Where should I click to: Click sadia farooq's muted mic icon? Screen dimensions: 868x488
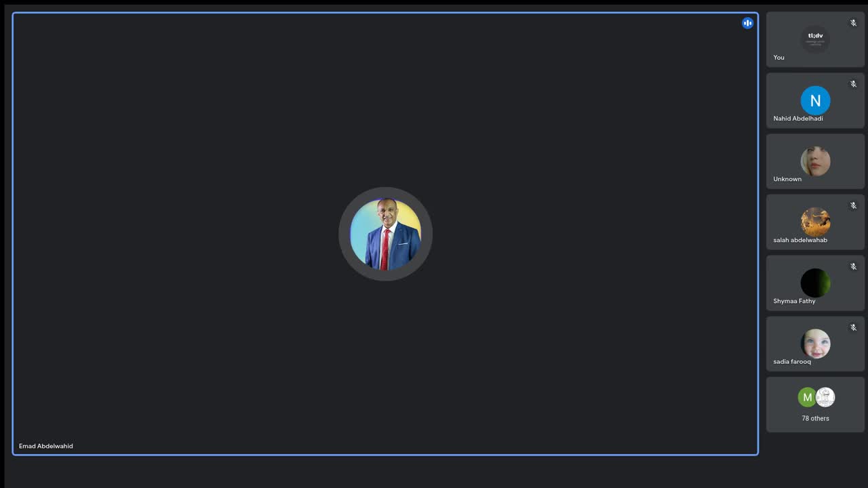click(x=853, y=327)
